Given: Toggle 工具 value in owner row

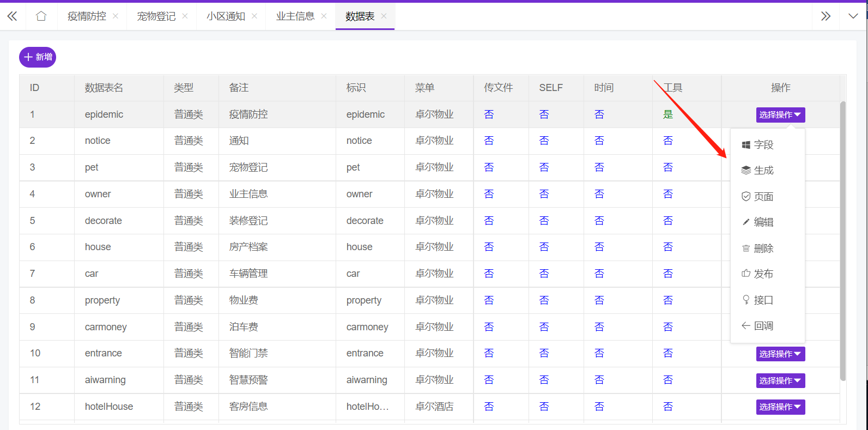Looking at the screenshot, I should click(668, 194).
